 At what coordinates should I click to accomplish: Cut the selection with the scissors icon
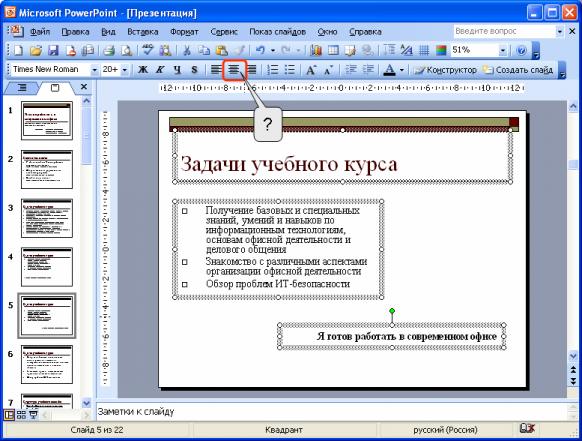coord(187,50)
